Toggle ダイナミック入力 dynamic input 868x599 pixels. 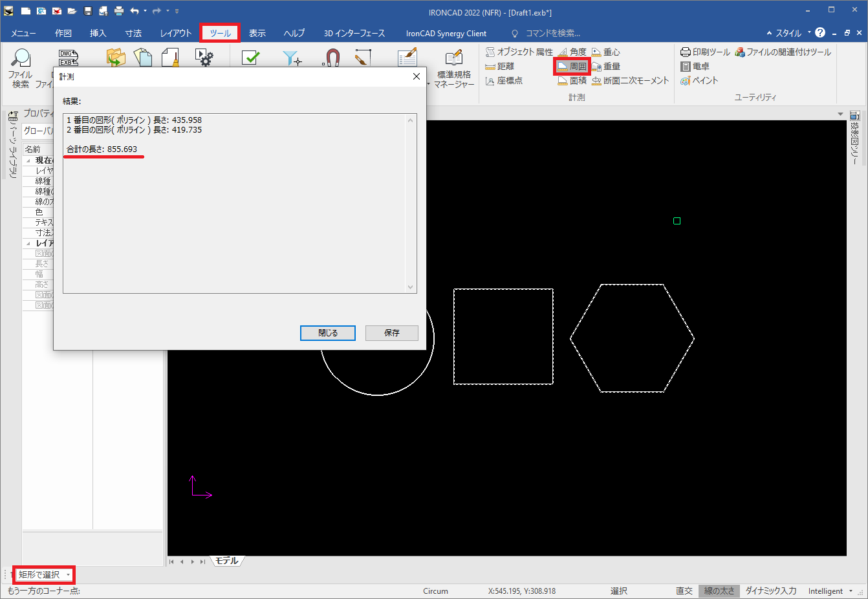pos(770,591)
